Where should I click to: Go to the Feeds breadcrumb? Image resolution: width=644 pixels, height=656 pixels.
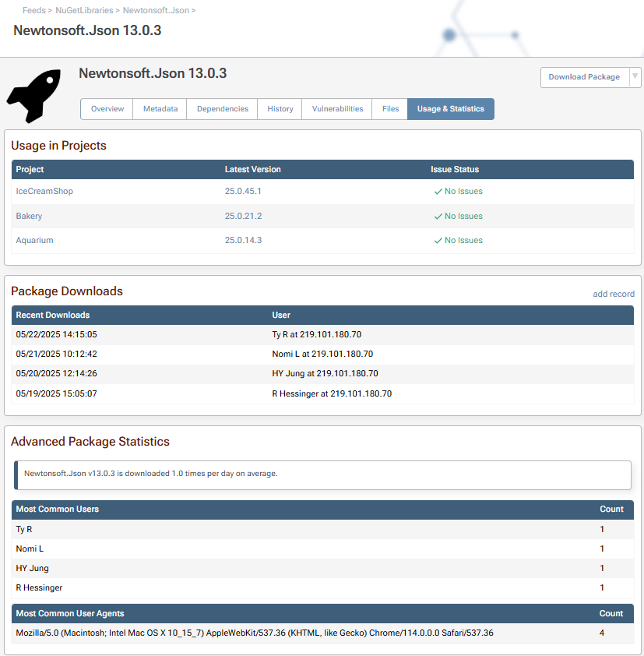coord(33,10)
